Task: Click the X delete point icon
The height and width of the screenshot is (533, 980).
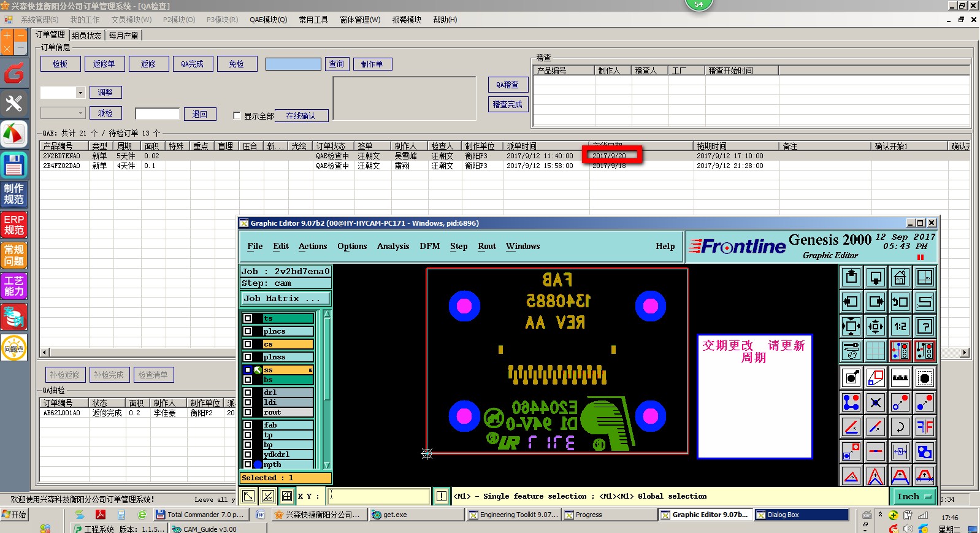Action: pos(876,402)
